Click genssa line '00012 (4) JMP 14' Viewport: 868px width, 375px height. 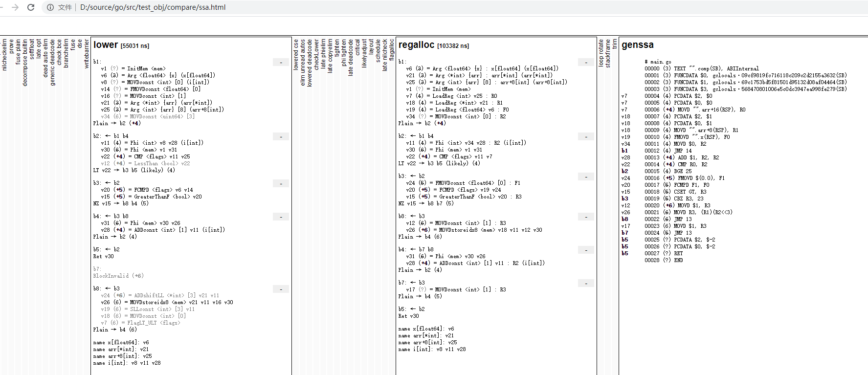click(x=668, y=151)
